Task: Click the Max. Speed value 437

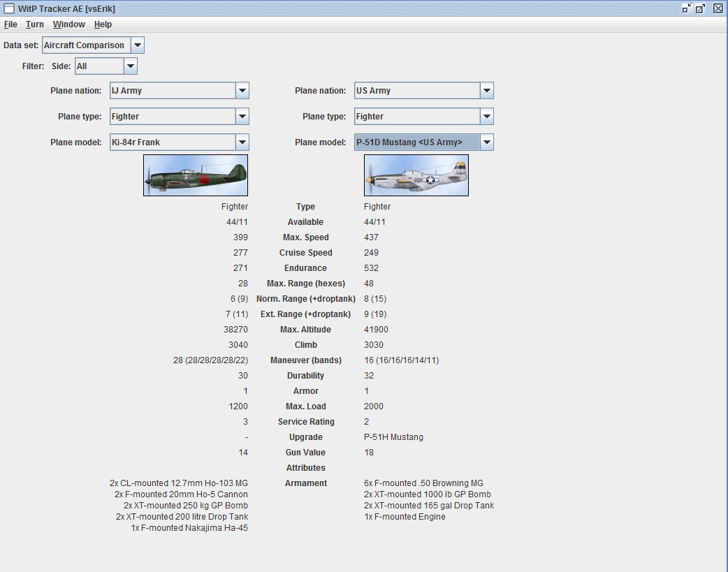Action: (x=372, y=237)
